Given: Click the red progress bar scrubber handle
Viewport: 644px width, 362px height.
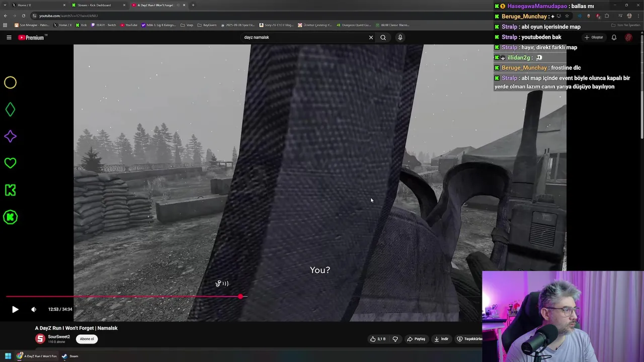Looking at the screenshot, I should [x=240, y=297].
